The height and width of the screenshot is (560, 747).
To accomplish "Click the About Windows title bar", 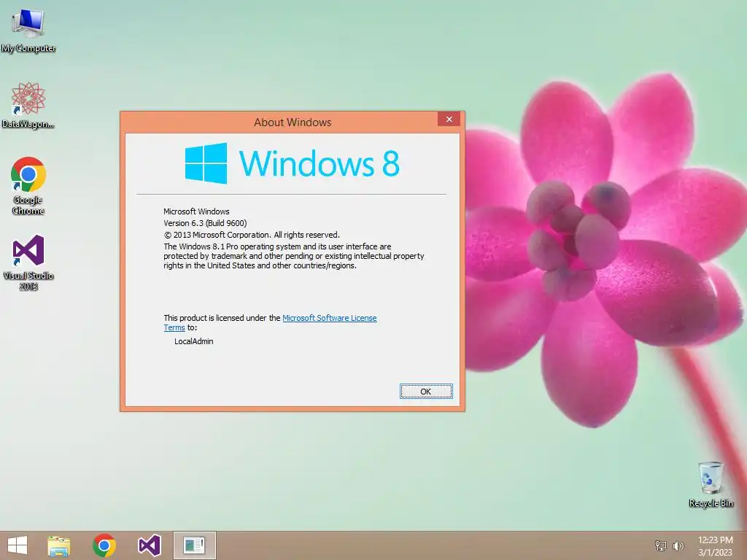I will (292, 122).
